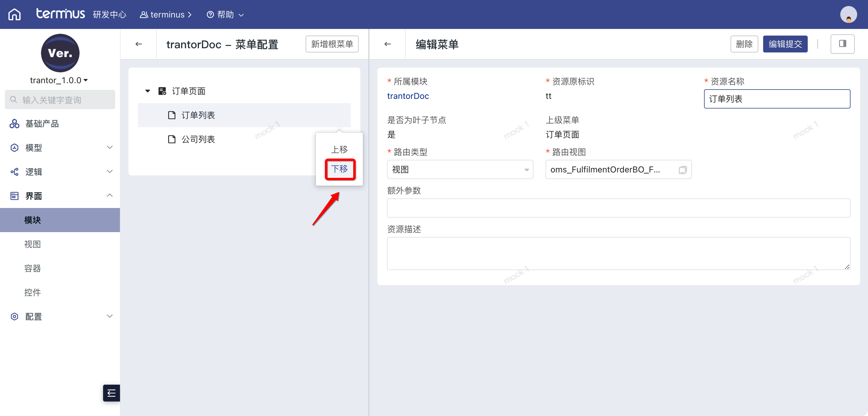This screenshot has height=416, width=868.
Task: Select the 容器 submenu item
Action: [60, 268]
